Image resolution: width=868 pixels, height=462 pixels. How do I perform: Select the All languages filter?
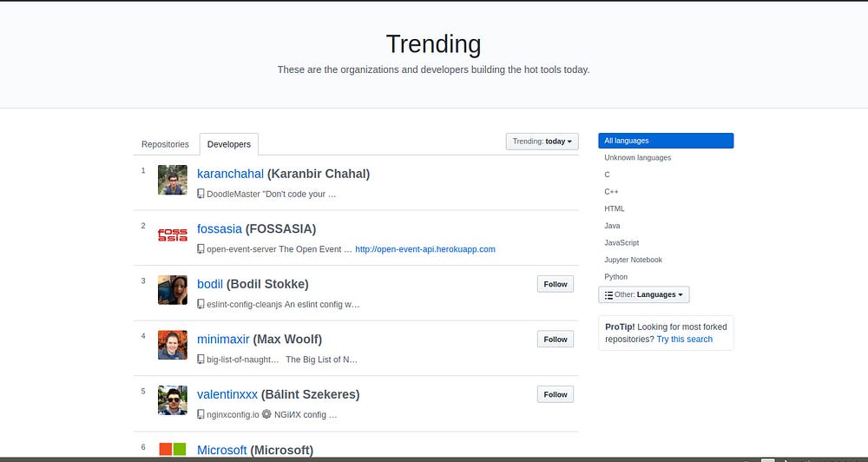(x=665, y=141)
